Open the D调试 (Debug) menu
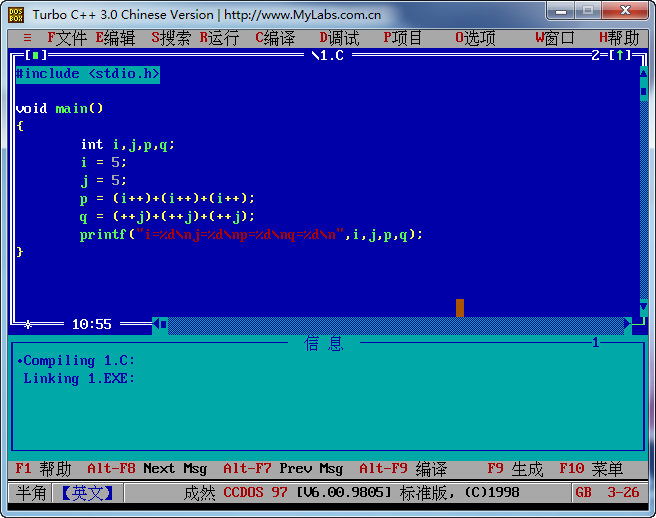Screen dimensions: 656x518 pos(339,38)
